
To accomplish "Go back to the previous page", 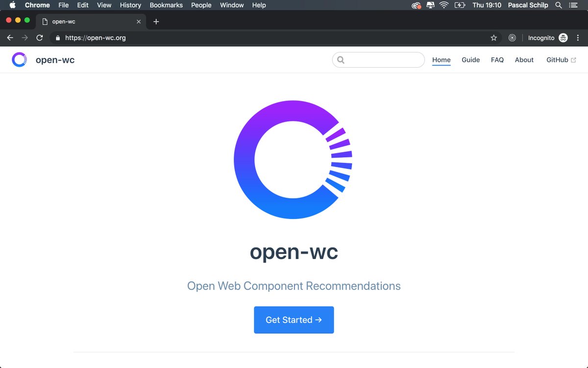I will tap(10, 38).
